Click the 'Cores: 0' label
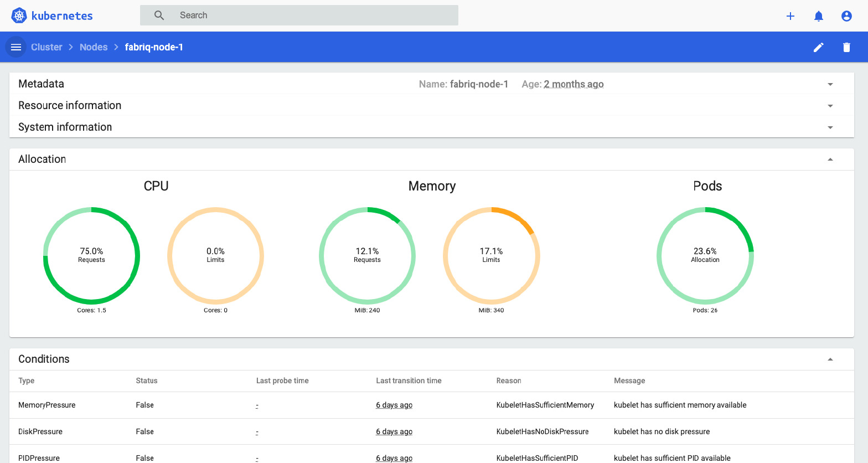This screenshot has height=463, width=868. (x=215, y=310)
